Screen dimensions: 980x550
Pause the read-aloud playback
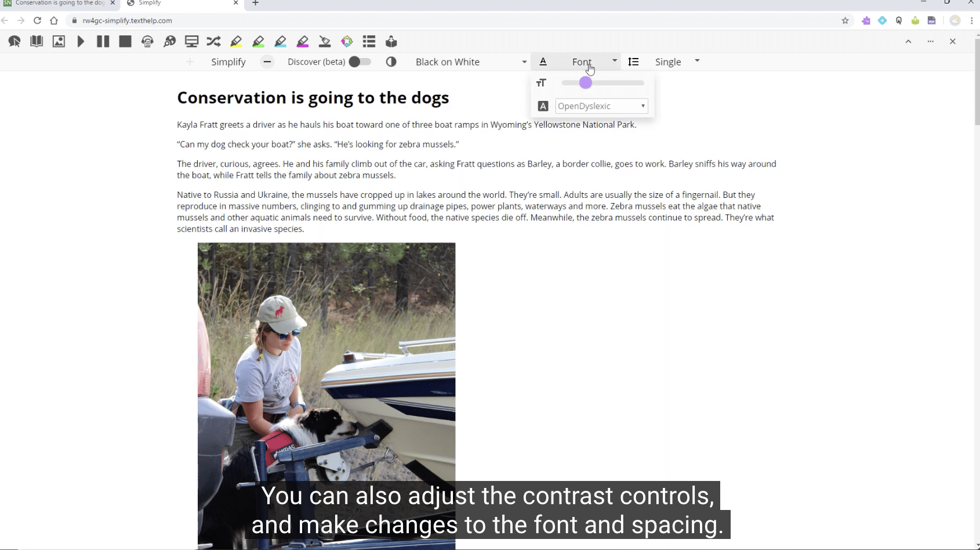pyautogui.click(x=103, y=41)
